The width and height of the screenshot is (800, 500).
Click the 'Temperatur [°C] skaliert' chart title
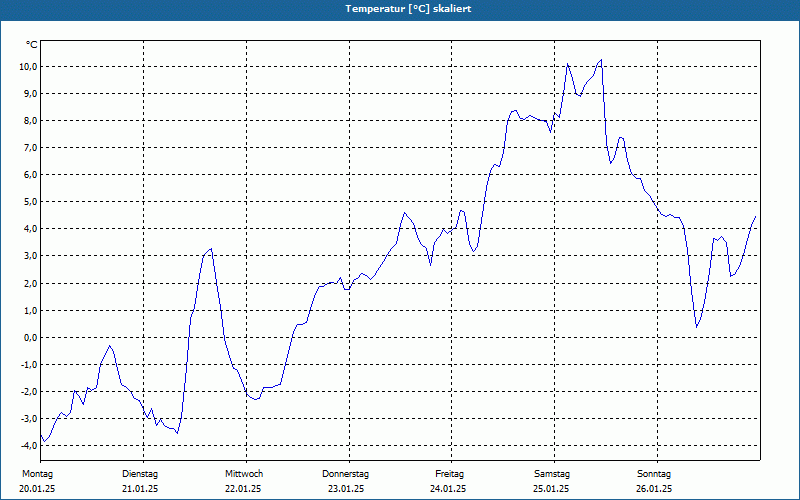408,9
